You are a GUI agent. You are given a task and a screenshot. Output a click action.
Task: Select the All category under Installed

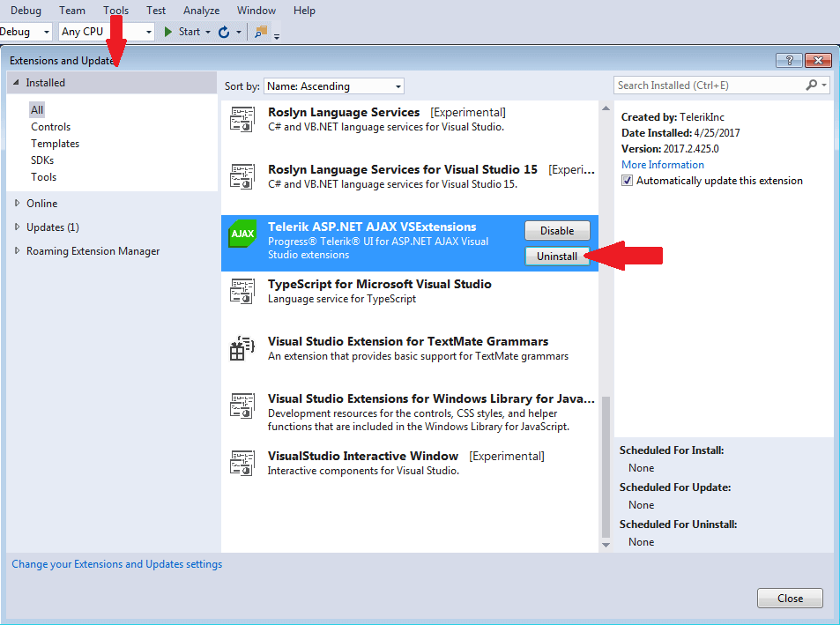(37, 110)
